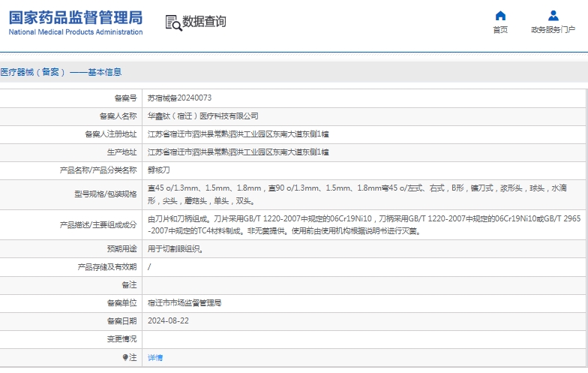Click the 生产地址 row label

(121, 152)
